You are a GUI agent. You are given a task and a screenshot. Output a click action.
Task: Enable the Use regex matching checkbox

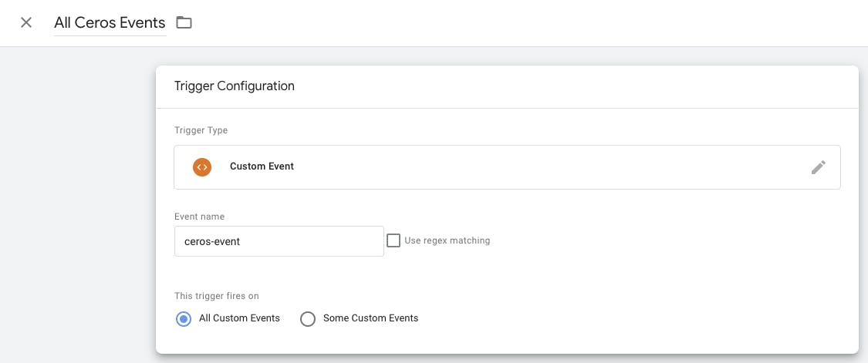click(393, 240)
